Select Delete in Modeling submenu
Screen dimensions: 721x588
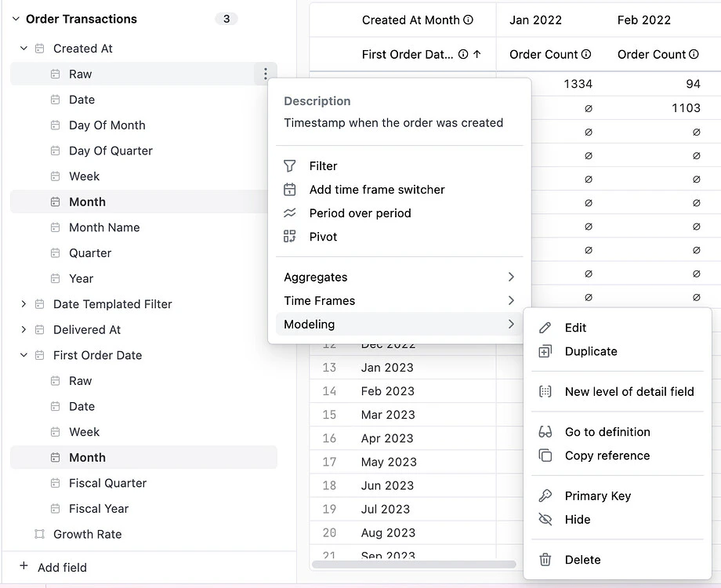[x=618, y=560]
